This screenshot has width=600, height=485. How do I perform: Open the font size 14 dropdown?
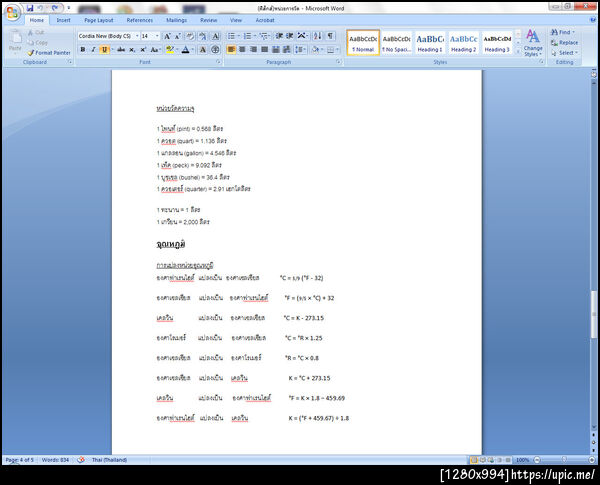point(157,36)
